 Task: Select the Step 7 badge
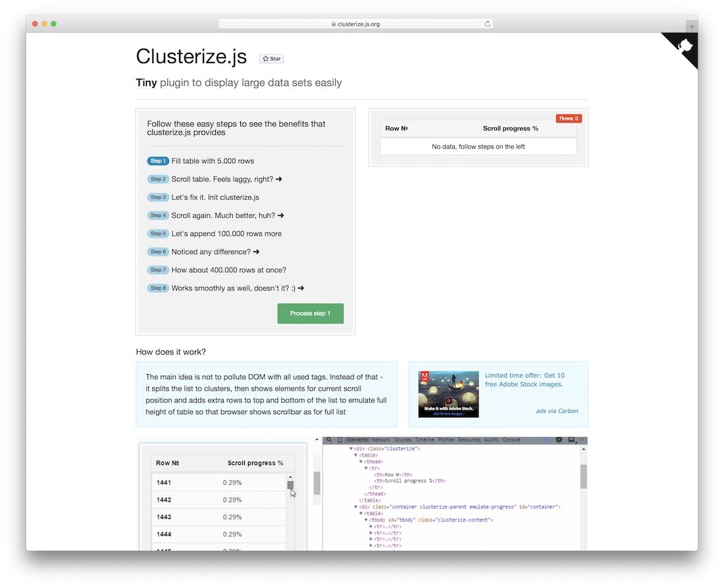pyautogui.click(x=158, y=270)
